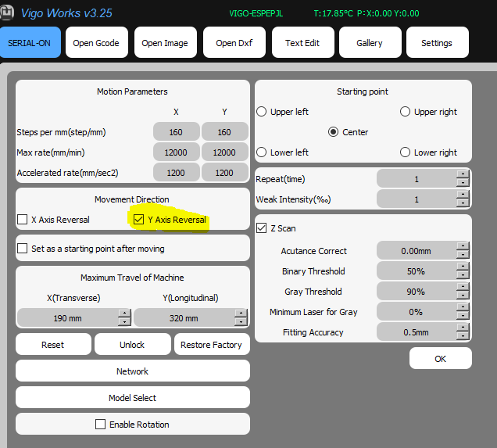The width and height of the screenshot is (497, 448).
Task: Click the 320 mm Y travel field
Action: 184,317
